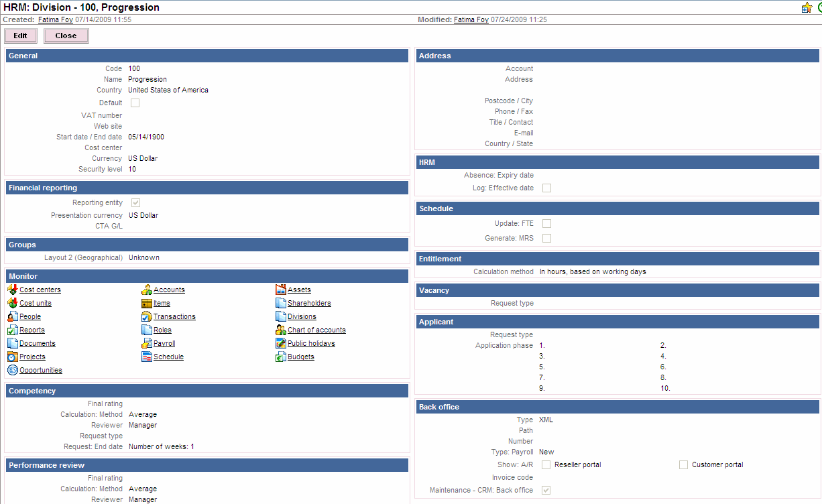The width and height of the screenshot is (822, 504).
Task: Click the Public holidays icon
Action: (281, 343)
